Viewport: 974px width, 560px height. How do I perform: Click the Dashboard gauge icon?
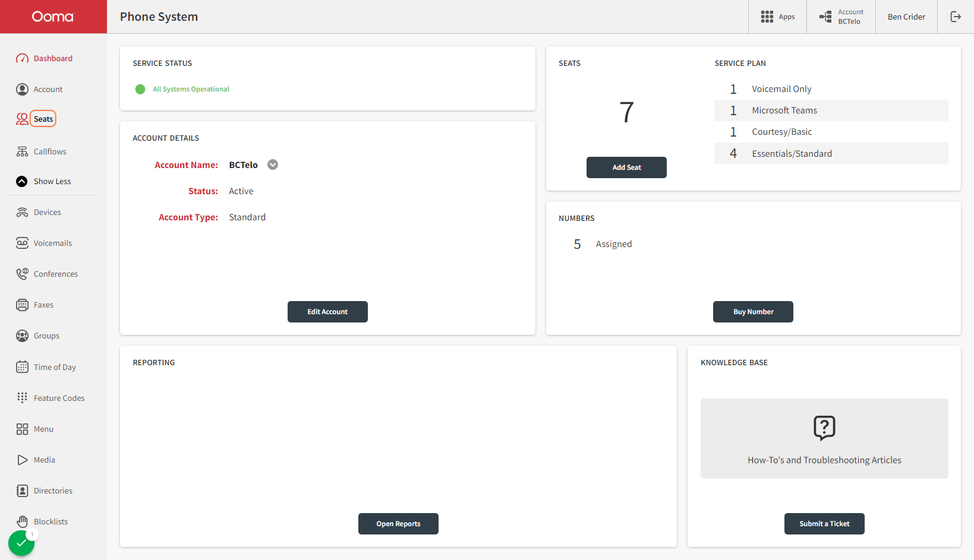pos(22,58)
